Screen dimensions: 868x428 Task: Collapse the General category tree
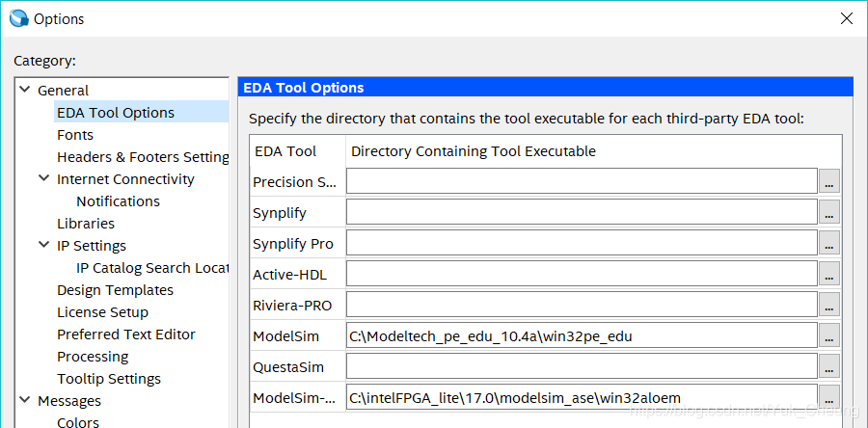[x=24, y=90]
